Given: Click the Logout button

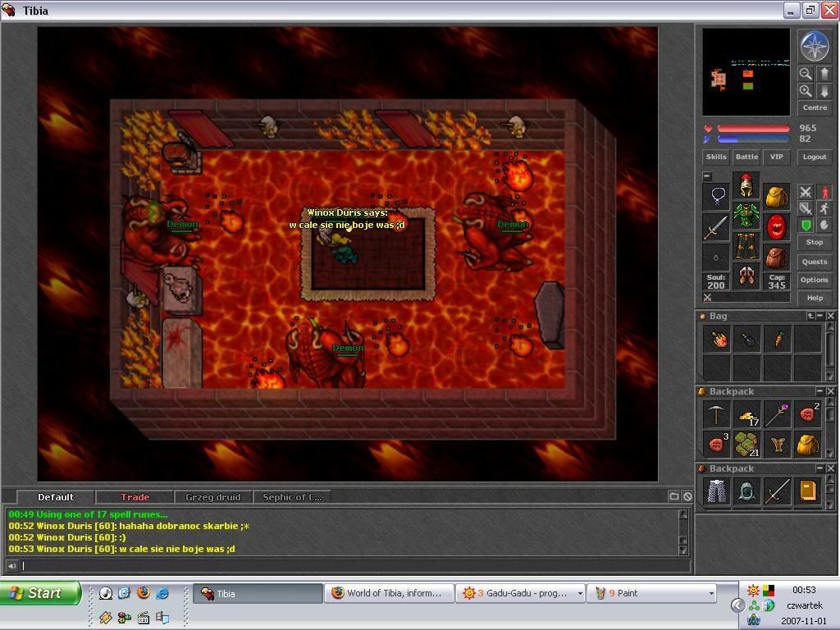Looking at the screenshot, I should pyautogui.click(x=815, y=157).
